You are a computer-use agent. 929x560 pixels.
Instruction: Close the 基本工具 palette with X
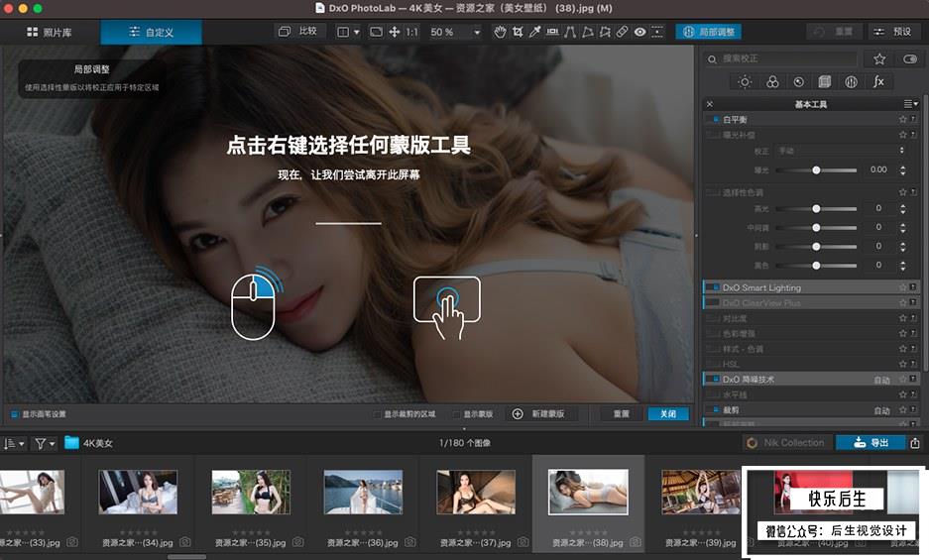click(709, 104)
